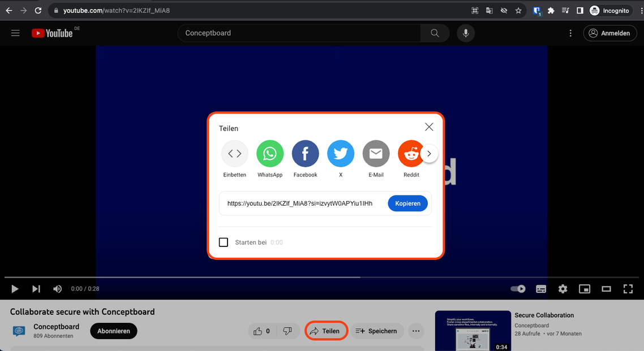644x351 pixels.
Task: Show more share options arrow
Action: click(429, 154)
